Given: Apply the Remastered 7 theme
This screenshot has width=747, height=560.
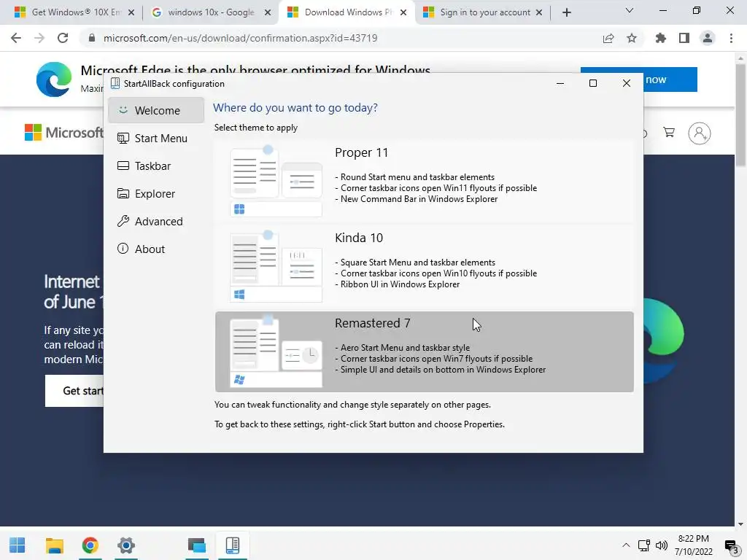Looking at the screenshot, I should [x=424, y=352].
